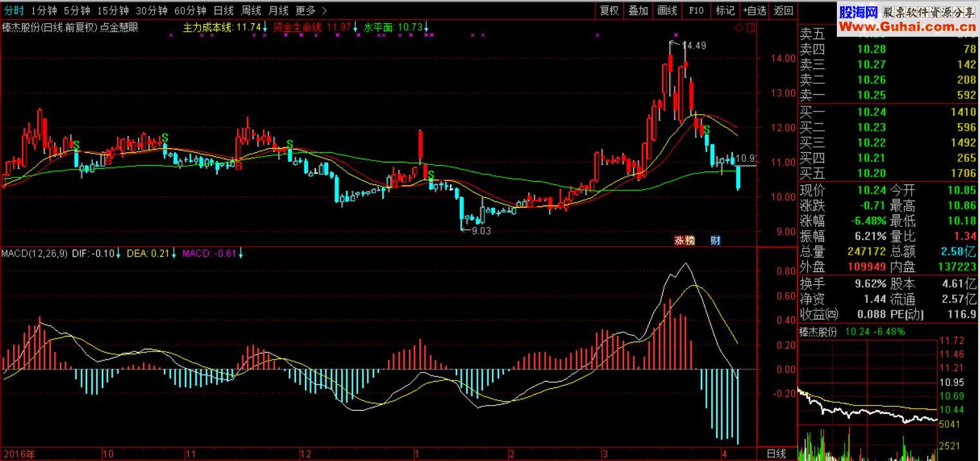
Task: Click the arrow after DIF value -0.10
Action: [x=119, y=253]
